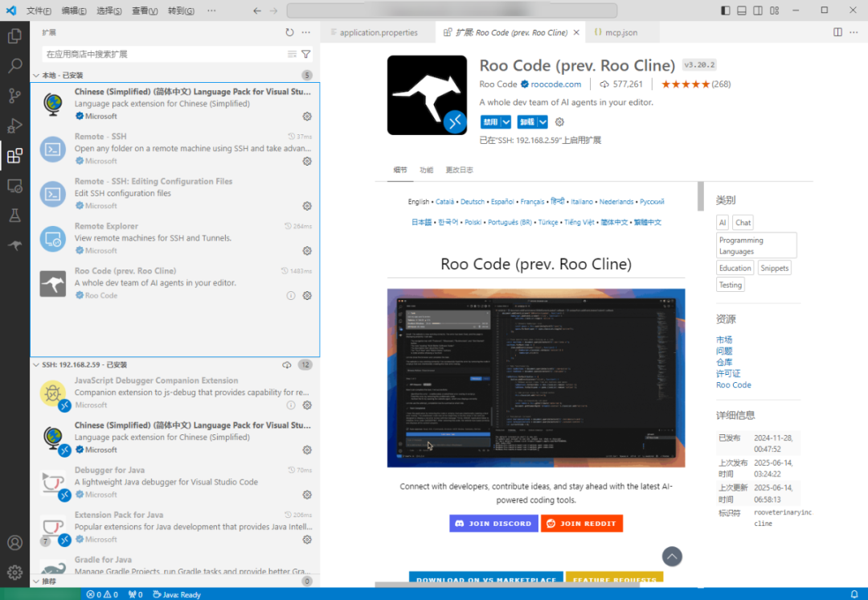Switch to application.properties tab
Screen dimensions: 868x600
click(379, 33)
